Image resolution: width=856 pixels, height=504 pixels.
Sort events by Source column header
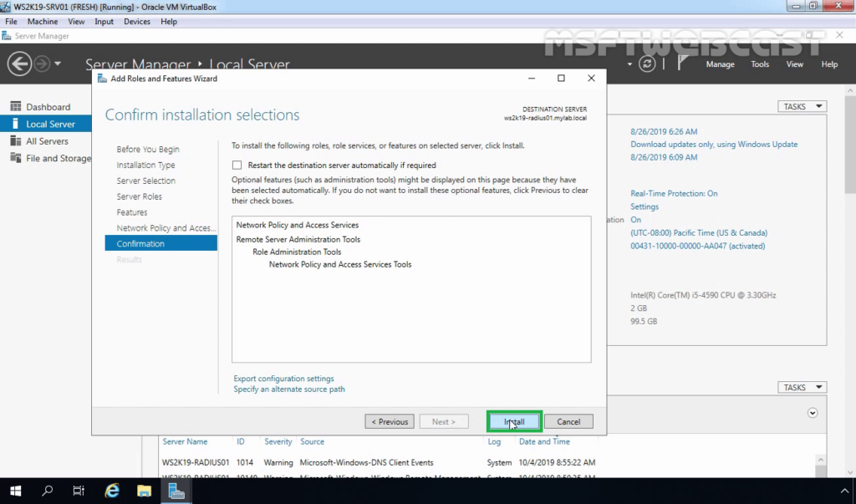click(312, 441)
